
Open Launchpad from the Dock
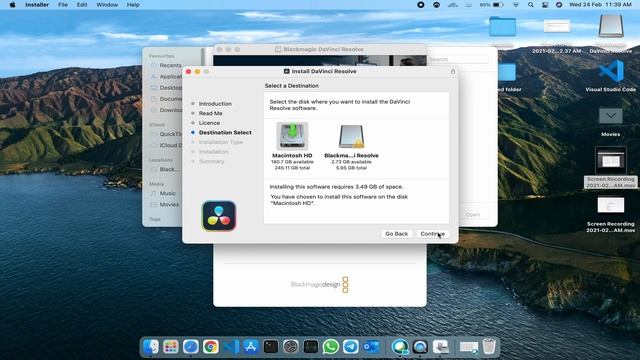[171, 347]
